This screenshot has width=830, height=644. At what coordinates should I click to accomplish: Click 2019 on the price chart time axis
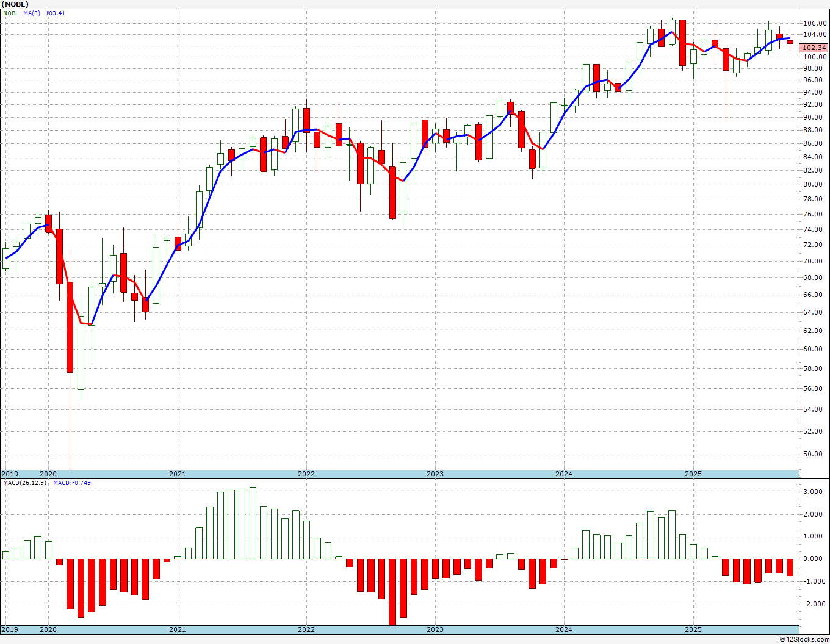click(10, 474)
